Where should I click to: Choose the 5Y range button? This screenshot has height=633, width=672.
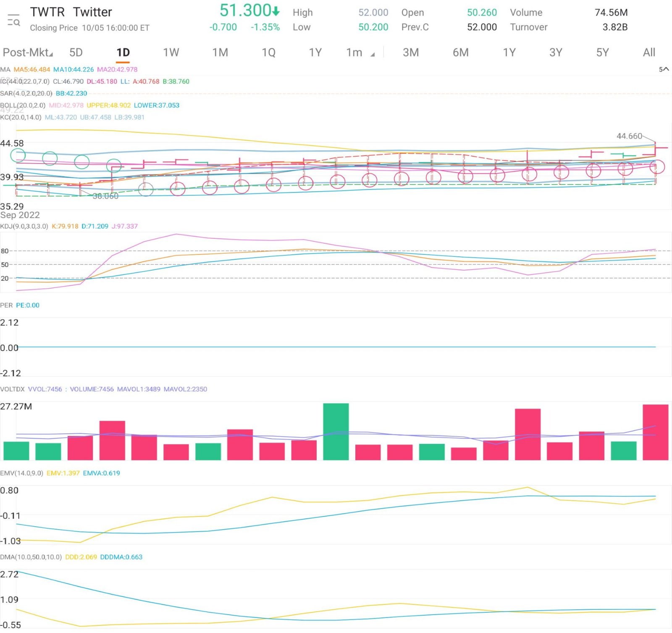(x=602, y=53)
